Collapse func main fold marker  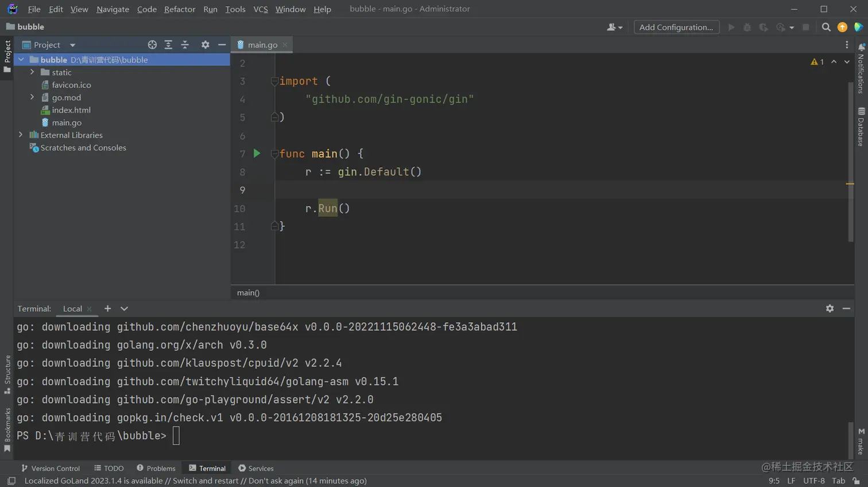click(x=274, y=154)
